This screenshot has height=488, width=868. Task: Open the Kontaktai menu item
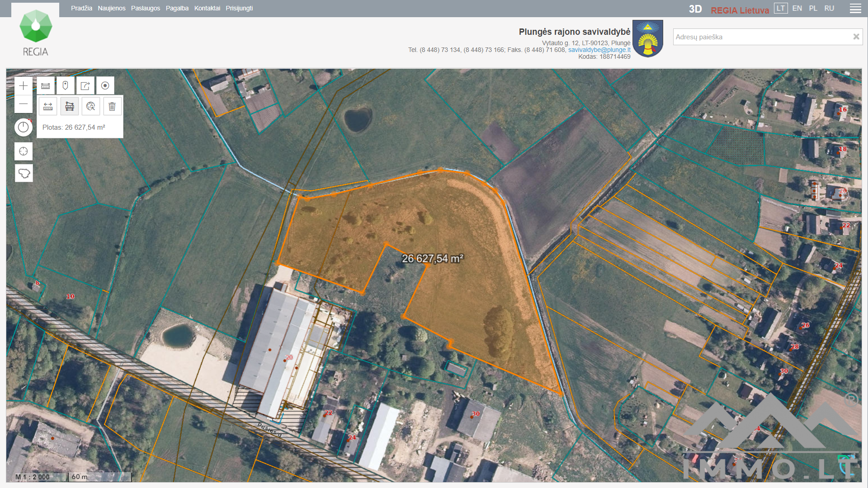point(207,8)
